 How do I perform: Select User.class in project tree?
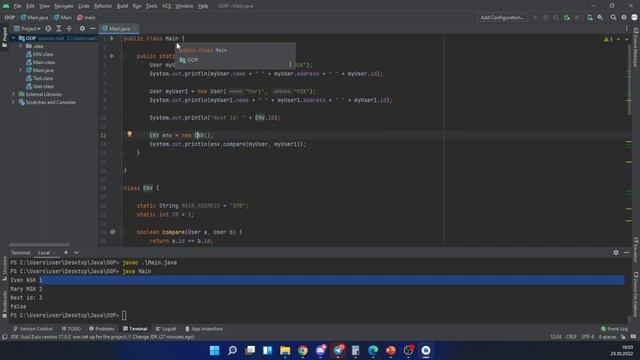pyautogui.click(x=40, y=86)
